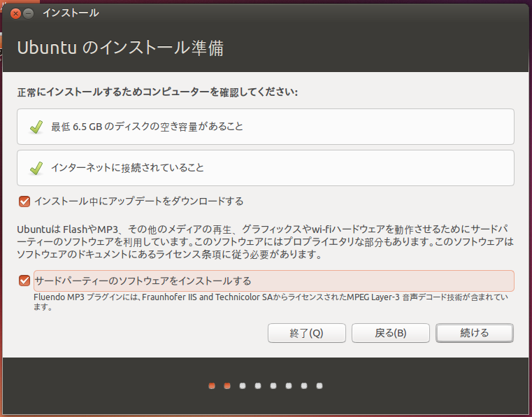The height and width of the screenshot is (417, 532).
Task: Click the 続ける (Continue) button
Action: pos(474,333)
